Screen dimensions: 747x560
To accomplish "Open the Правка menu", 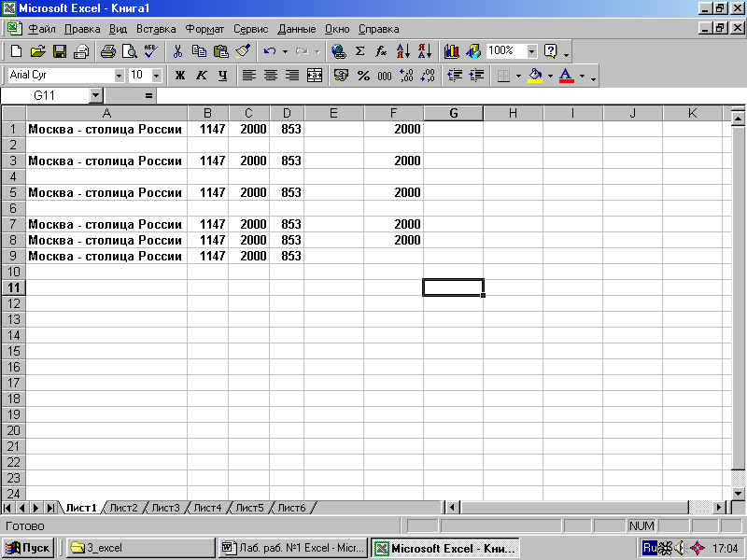I will [82, 29].
